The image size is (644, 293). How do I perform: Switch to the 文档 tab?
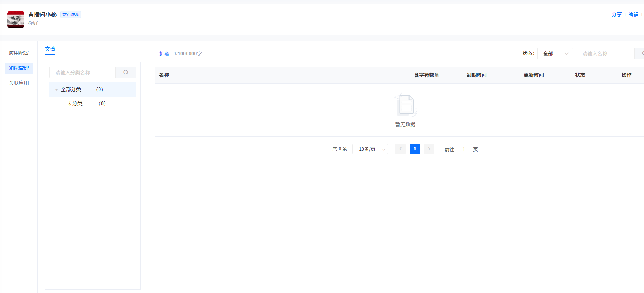pyautogui.click(x=50, y=49)
